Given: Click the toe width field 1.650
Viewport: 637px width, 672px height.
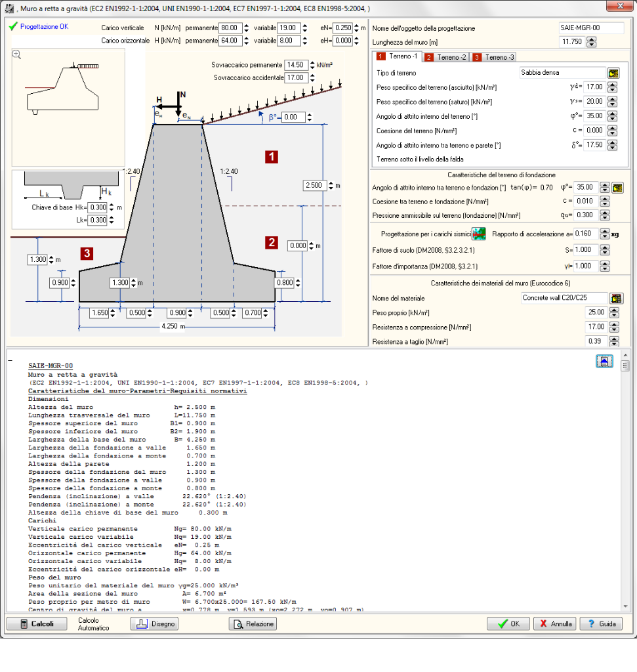Looking at the screenshot, I should tap(99, 313).
